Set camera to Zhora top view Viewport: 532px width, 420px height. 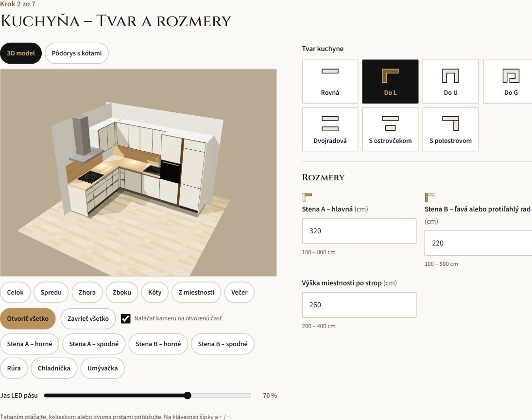pyautogui.click(x=87, y=292)
